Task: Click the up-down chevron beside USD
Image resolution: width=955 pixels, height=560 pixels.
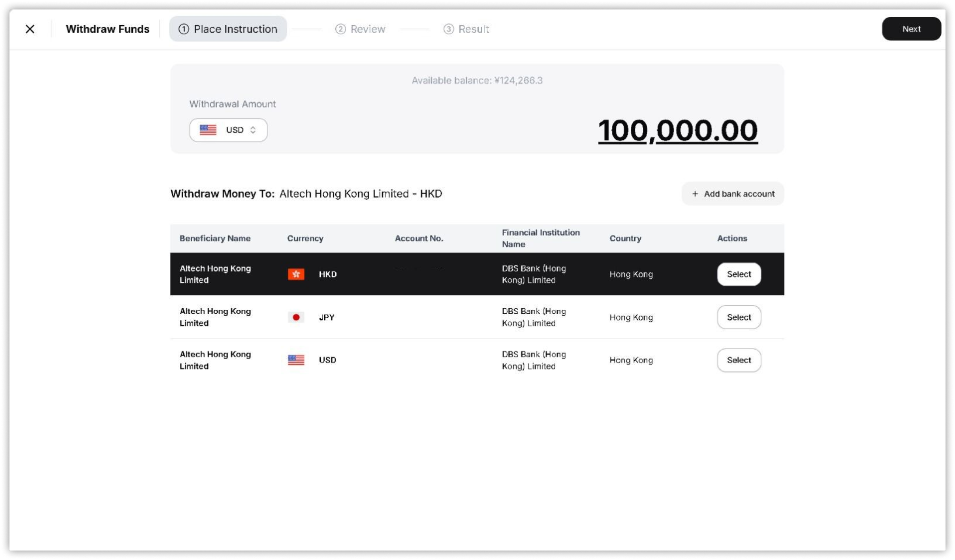Action: click(253, 130)
